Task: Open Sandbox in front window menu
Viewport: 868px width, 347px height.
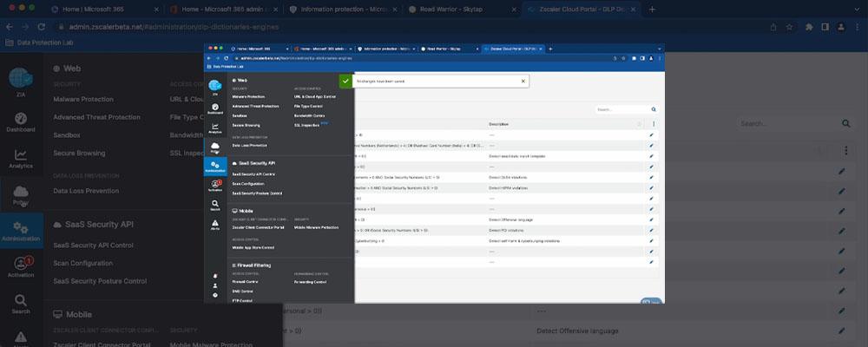Action: (240, 115)
